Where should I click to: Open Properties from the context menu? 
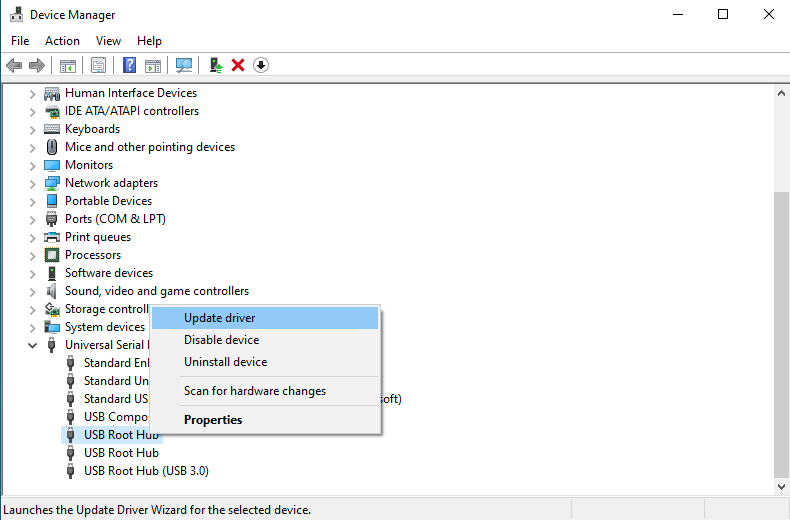[213, 420]
